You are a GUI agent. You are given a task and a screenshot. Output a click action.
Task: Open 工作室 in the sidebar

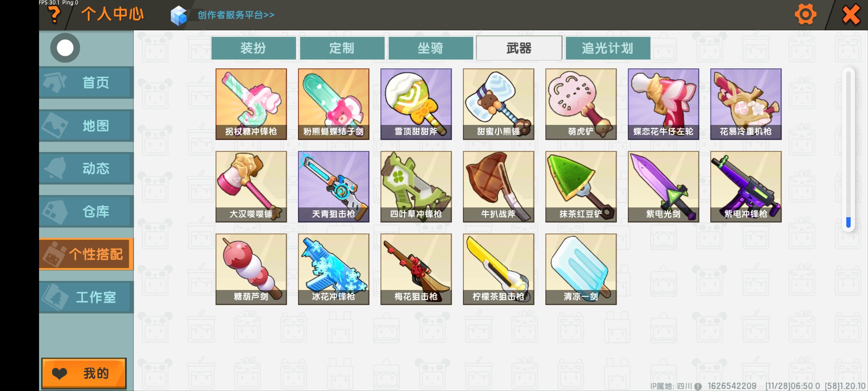coord(86,297)
